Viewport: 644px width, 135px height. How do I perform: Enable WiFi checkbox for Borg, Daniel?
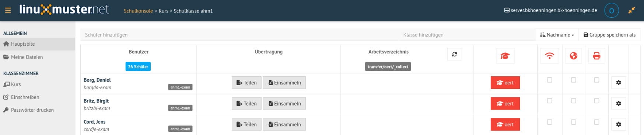click(x=549, y=80)
